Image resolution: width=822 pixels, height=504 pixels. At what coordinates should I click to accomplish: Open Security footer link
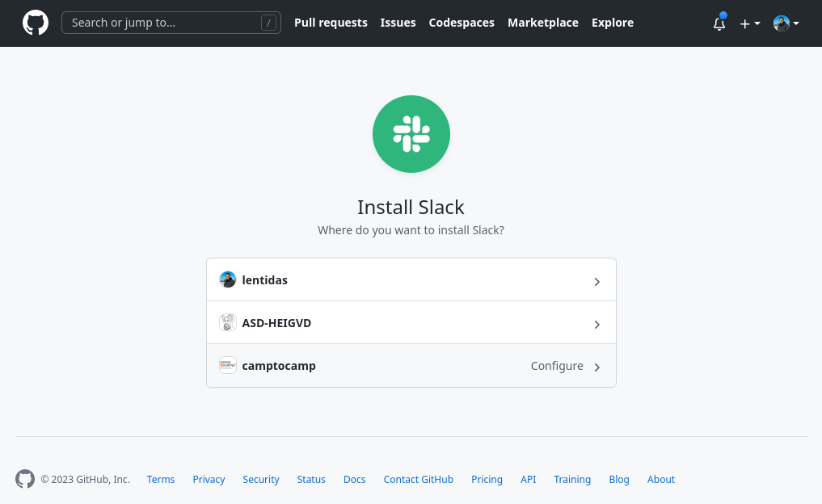(x=261, y=480)
